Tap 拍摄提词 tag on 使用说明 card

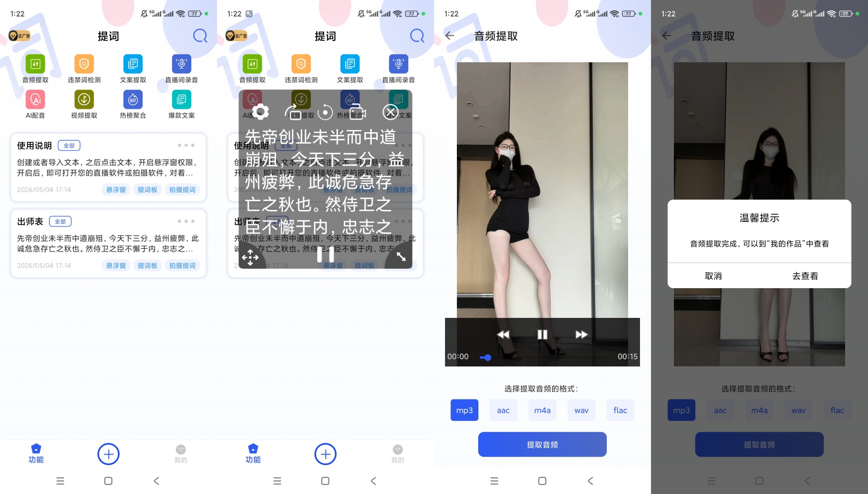tap(182, 190)
